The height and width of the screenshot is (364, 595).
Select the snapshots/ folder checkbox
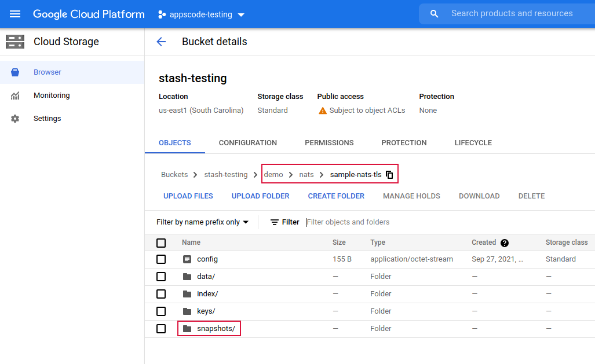click(x=161, y=329)
